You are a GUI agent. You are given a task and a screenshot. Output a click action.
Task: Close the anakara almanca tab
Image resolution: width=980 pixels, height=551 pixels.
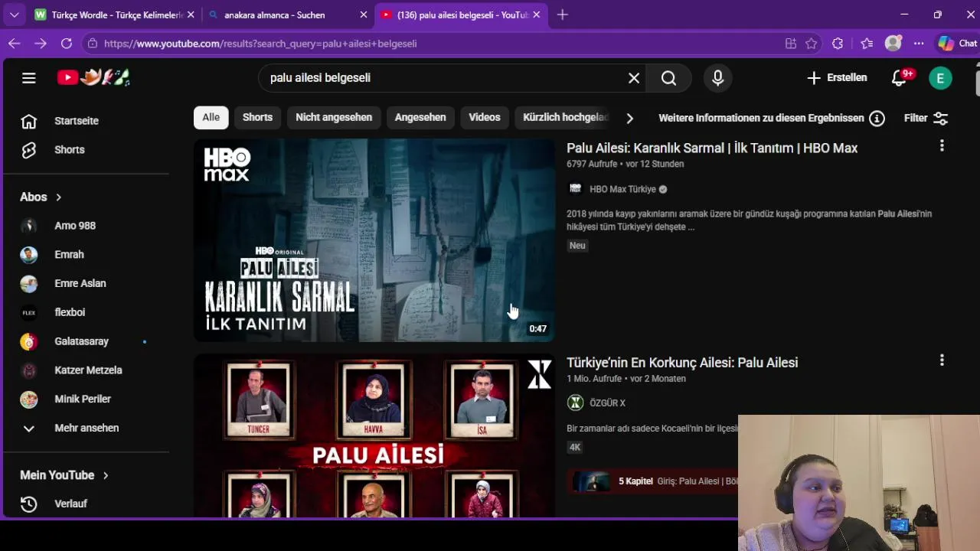tap(364, 15)
